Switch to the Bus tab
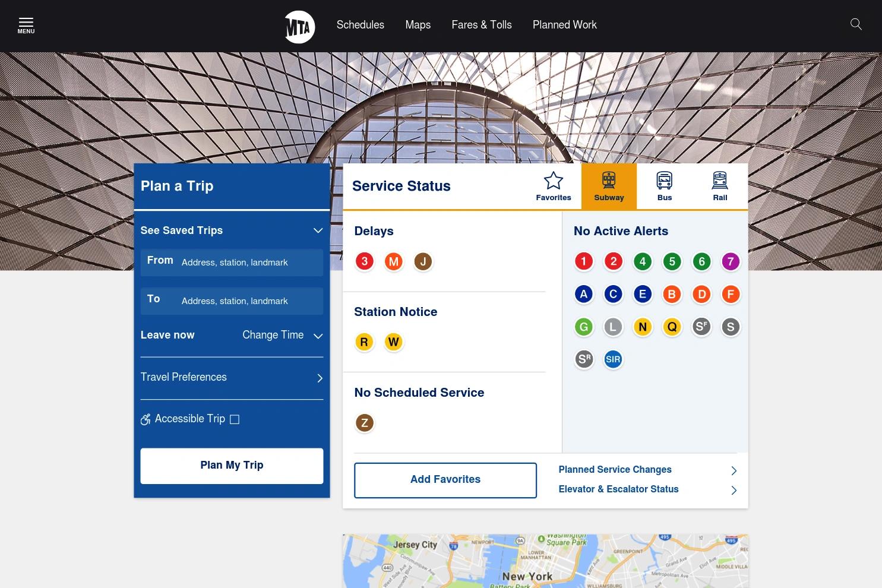This screenshot has width=882, height=588. [x=665, y=186]
